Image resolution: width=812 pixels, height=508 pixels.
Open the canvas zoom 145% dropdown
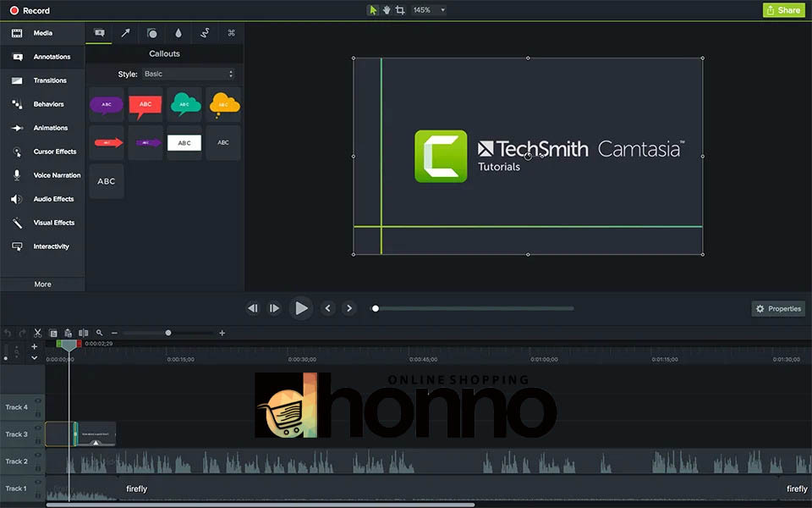tap(429, 10)
